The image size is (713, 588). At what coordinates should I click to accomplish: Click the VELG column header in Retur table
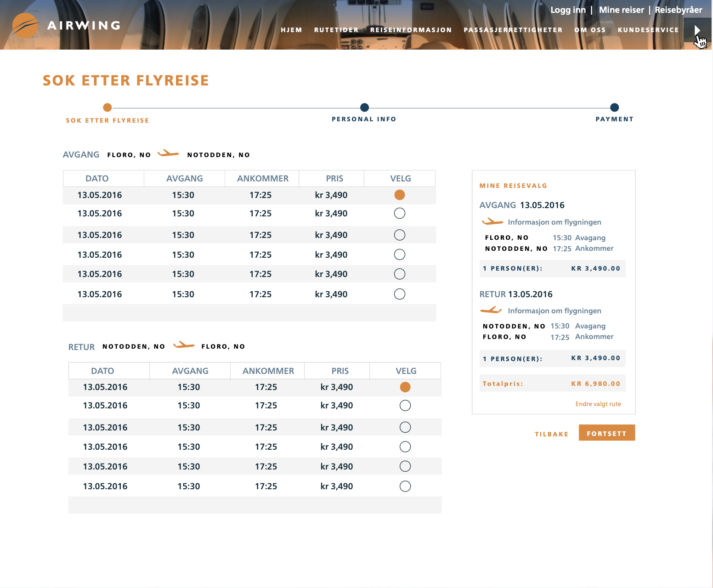(406, 371)
